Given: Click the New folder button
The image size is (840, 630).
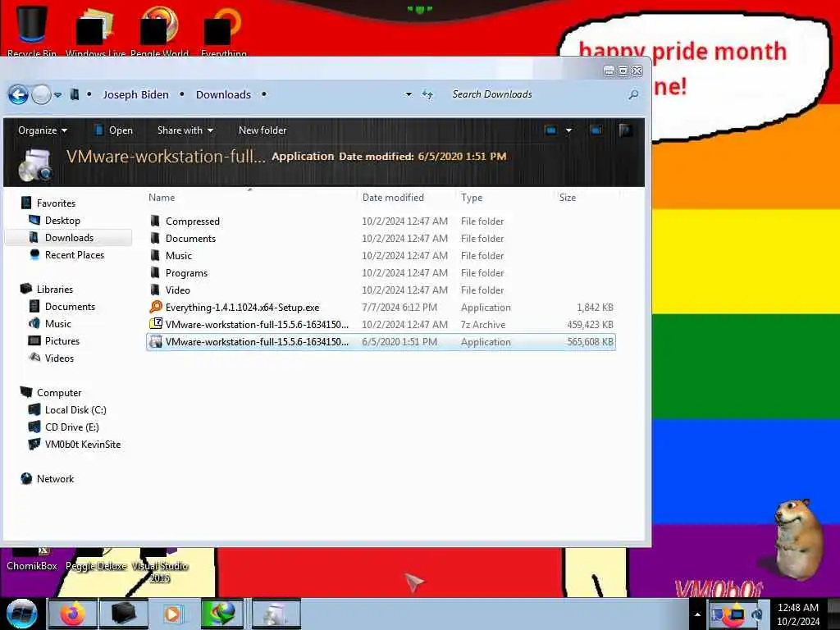Looking at the screenshot, I should click(262, 130).
